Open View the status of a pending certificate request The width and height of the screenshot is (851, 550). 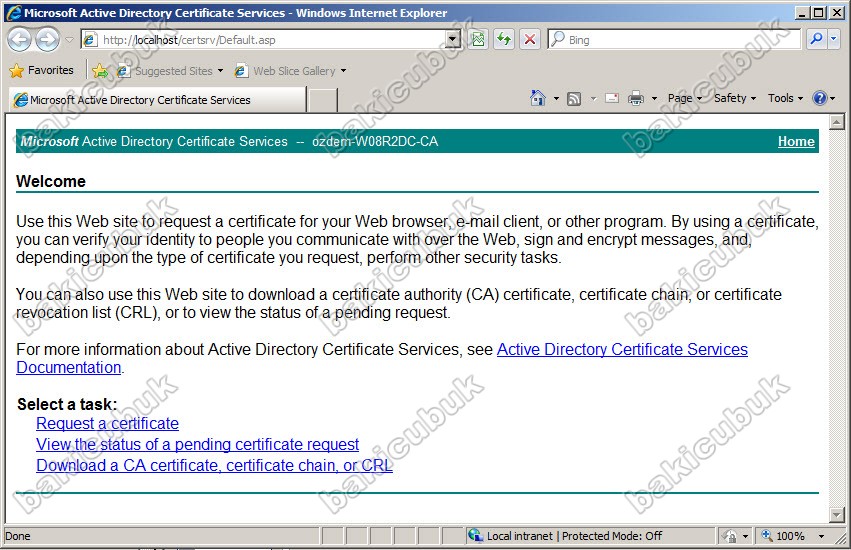[198, 444]
